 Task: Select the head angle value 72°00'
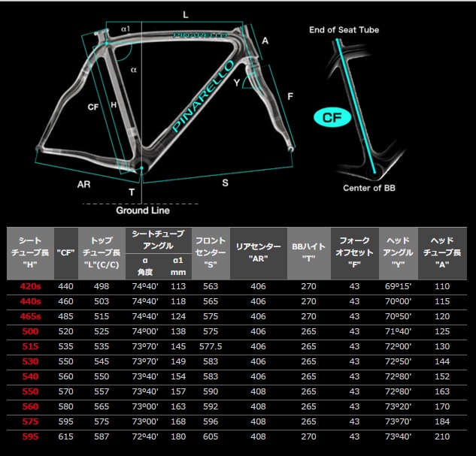click(x=398, y=346)
